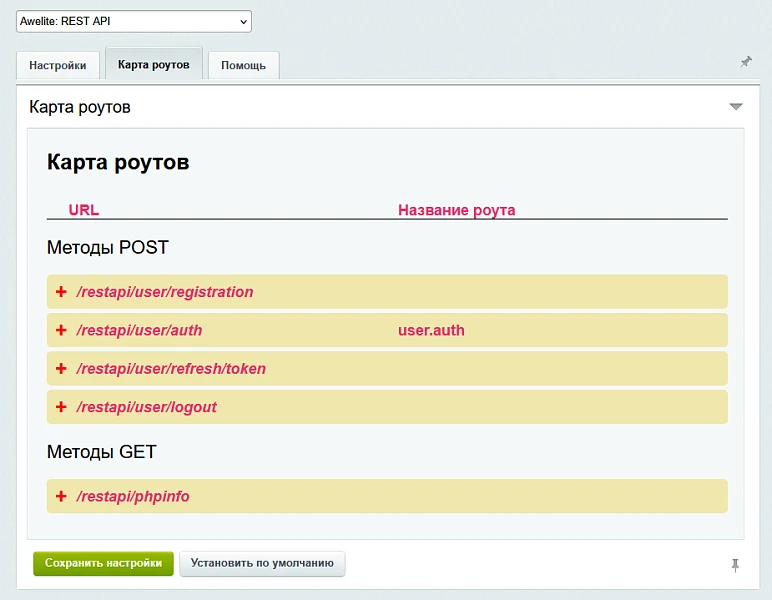
Task: Click the pin icon beside the buttons
Action: [735, 566]
